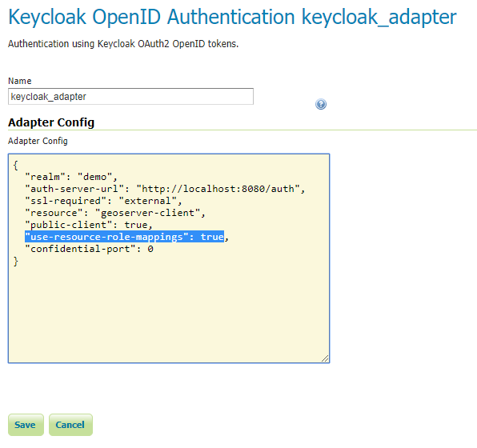
Task: Focus the Name input field
Action: click(x=130, y=97)
